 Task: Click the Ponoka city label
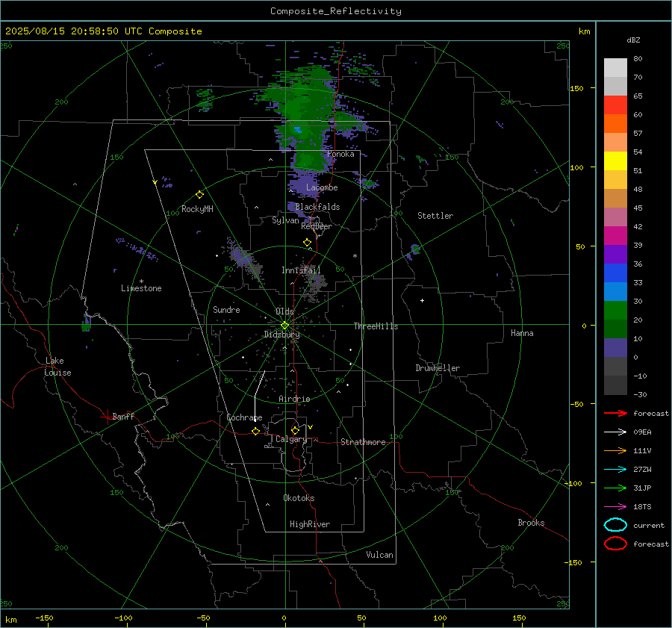[340, 154]
